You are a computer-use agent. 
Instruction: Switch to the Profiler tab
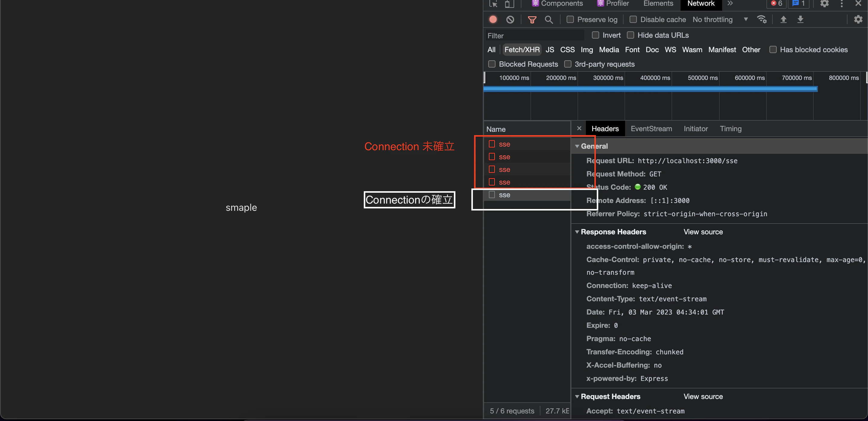point(613,3)
